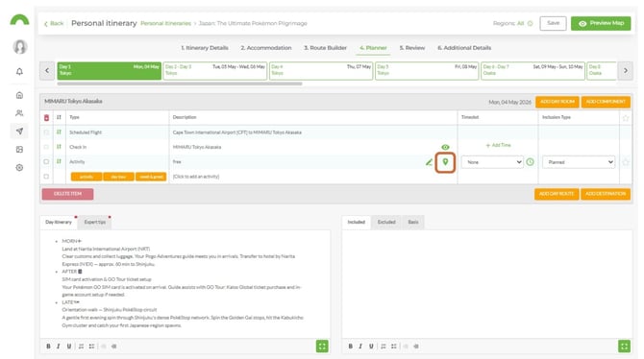Select Day 4 Thu, 07 May card
Image resolution: width=644 pixels, height=359 pixels.
pos(321,71)
